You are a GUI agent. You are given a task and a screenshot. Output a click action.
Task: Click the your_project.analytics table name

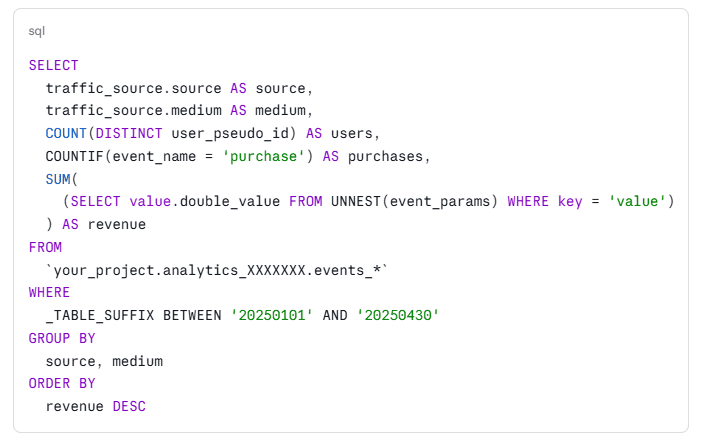coord(217,270)
